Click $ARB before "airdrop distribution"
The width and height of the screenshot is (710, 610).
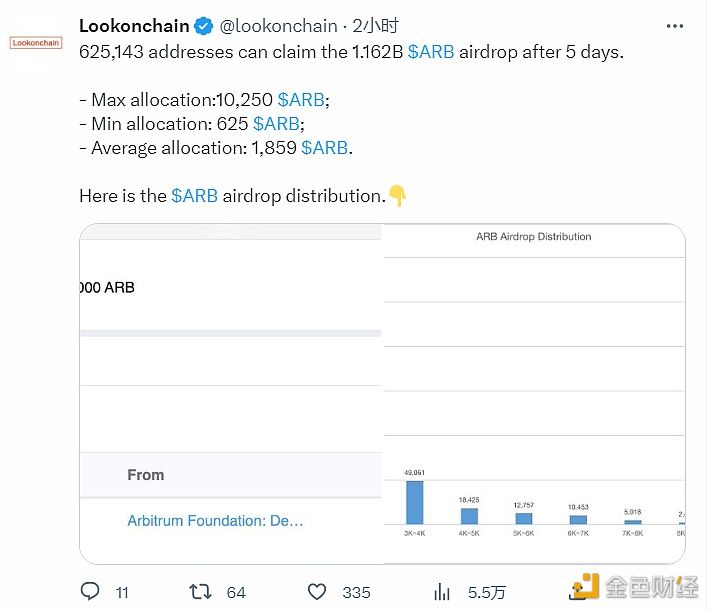[x=194, y=195]
